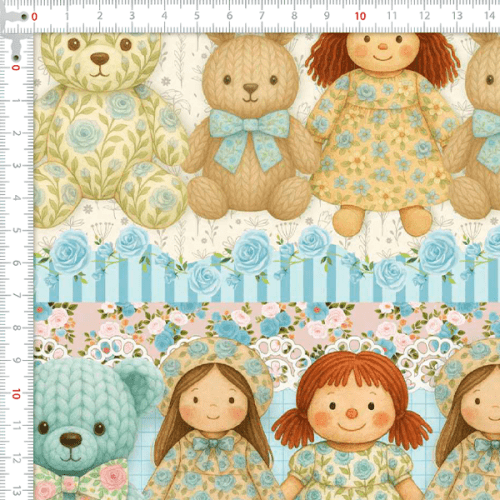500x500 pixels.
Task: Click the number 13 on the vertical ruler
Action: (x=16, y=491)
